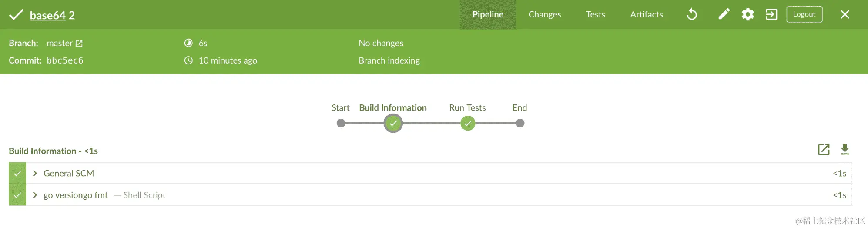Open the Artifacts tab
The image size is (868, 228).
(646, 15)
